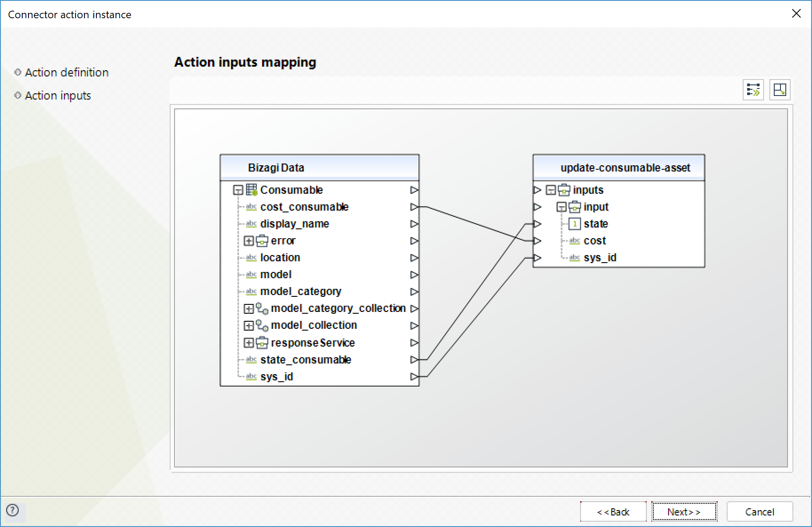Select the Consumable root label

point(291,190)
